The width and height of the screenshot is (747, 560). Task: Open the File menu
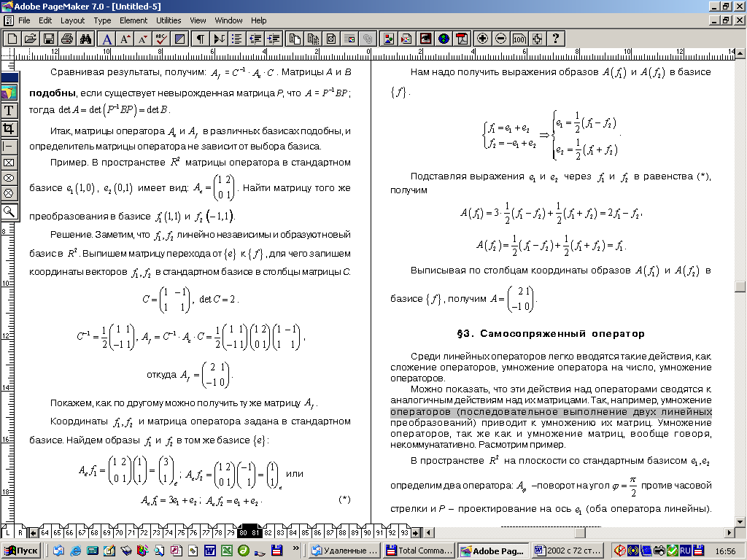pos(24,20)
